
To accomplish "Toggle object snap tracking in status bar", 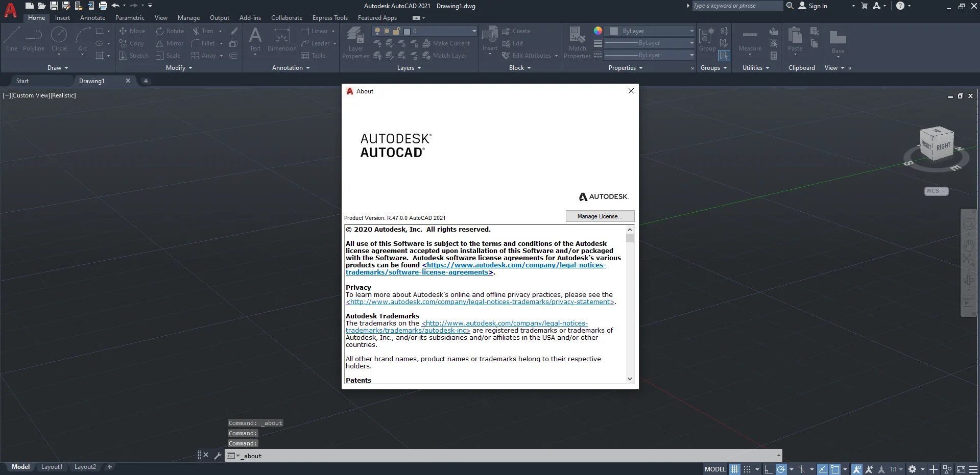I will [822, 469].
